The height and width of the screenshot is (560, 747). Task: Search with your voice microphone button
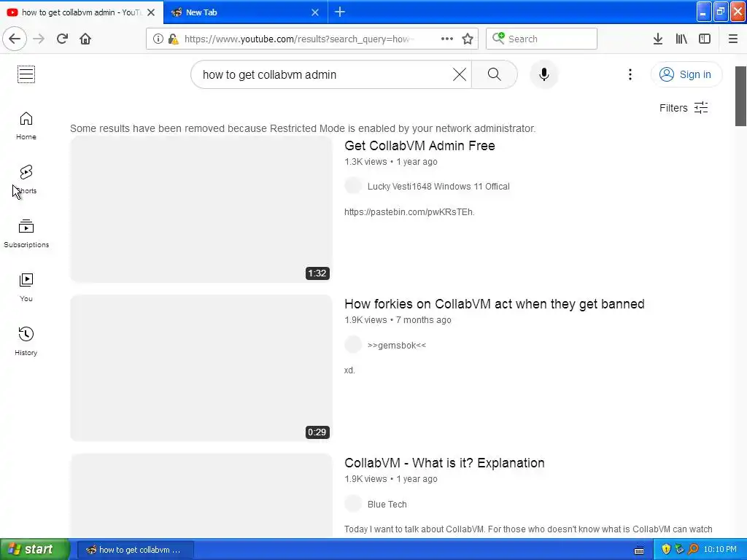point(543,74)
